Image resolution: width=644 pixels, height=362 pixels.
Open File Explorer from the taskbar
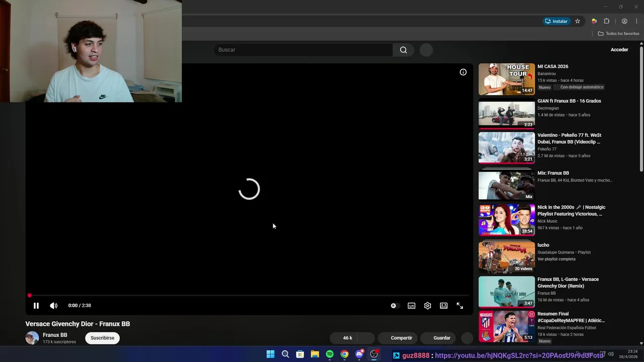tap(315, 354)
